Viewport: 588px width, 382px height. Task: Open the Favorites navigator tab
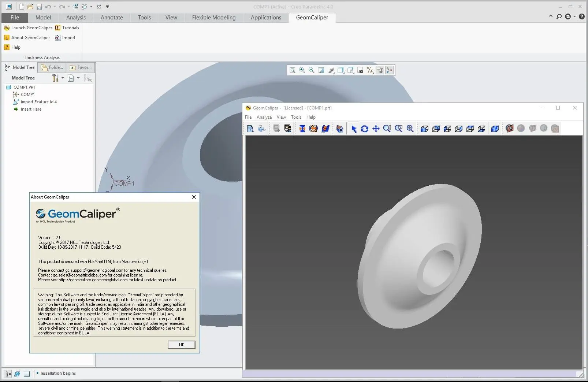click(81, 67)
